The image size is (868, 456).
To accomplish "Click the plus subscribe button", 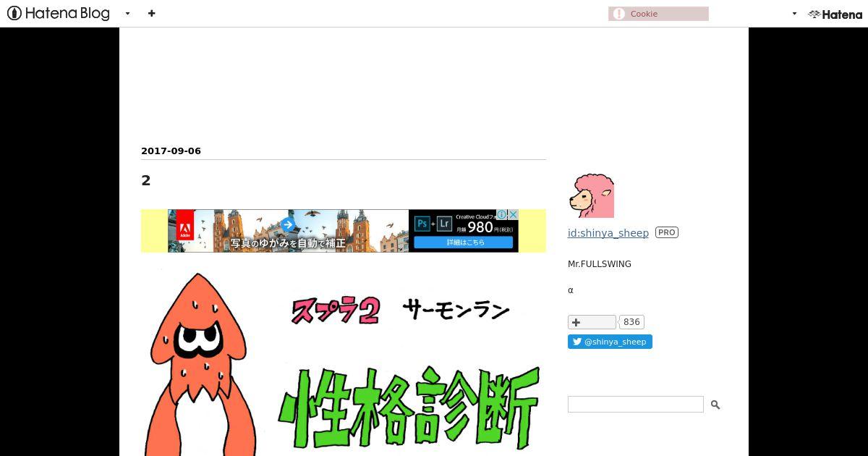I will pos(592,322).
